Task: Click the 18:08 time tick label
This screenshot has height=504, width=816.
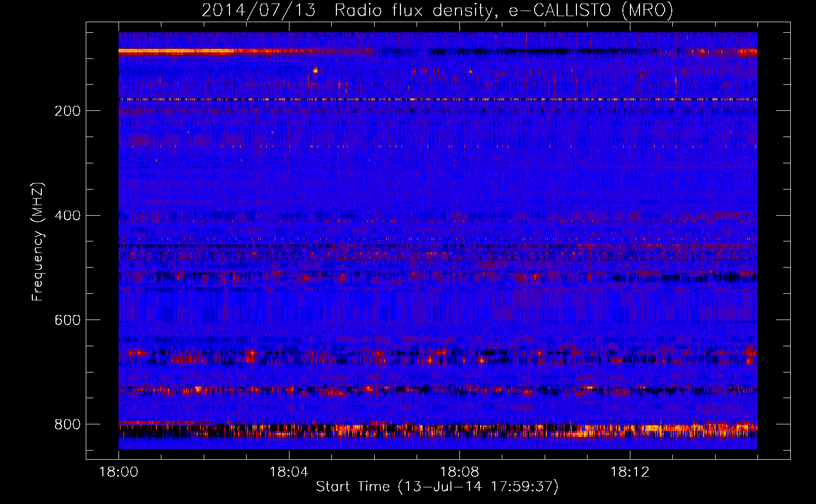Action: coord(459,472)
